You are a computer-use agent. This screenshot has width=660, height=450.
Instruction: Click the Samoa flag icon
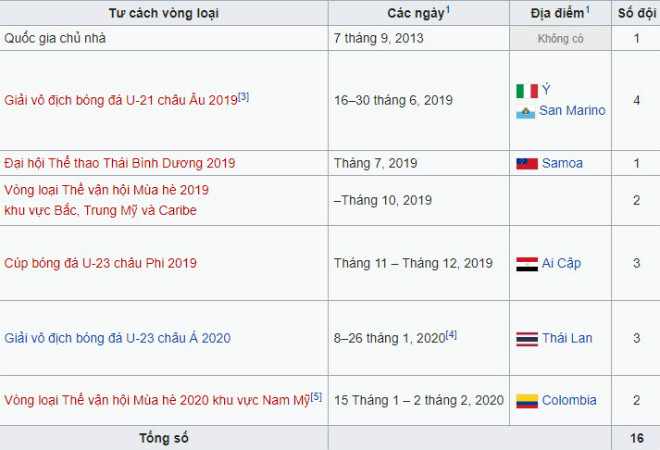[x=526, y=163]
